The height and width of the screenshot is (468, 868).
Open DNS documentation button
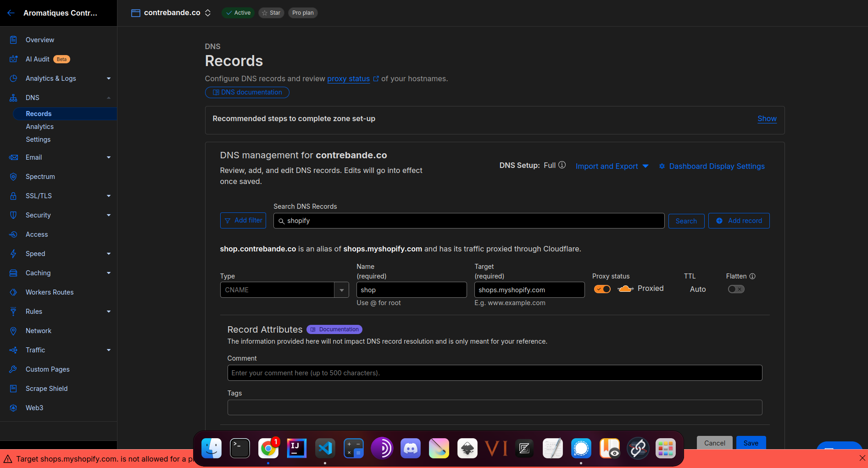click(x=247, y=92)
